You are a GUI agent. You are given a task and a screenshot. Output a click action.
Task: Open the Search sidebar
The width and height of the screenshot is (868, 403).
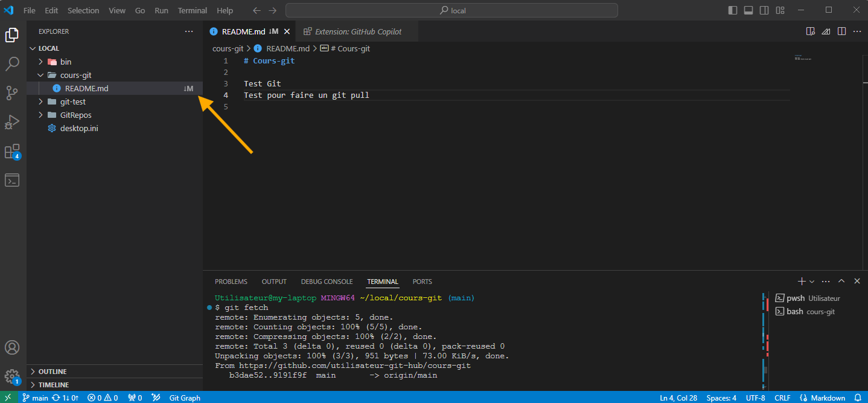[x=12, y=63]
